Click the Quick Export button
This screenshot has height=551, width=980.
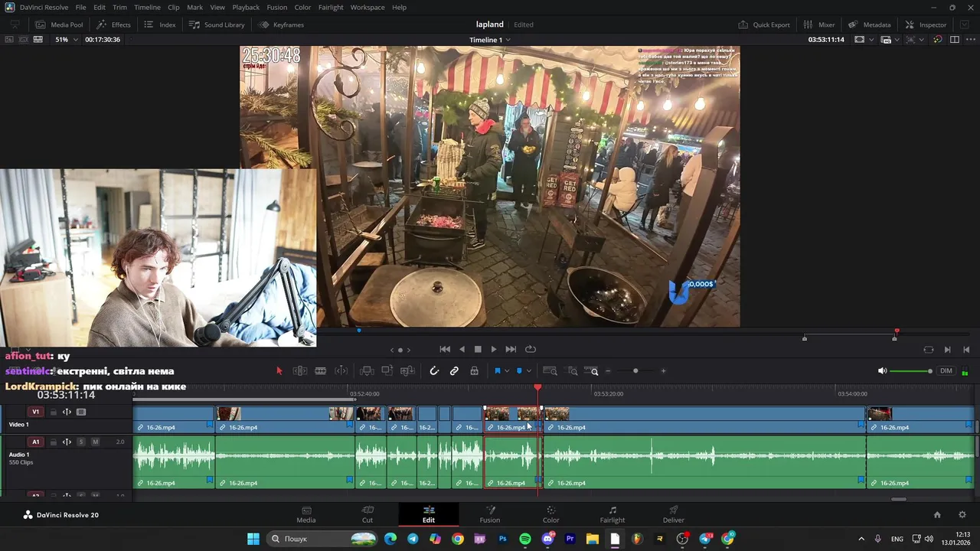click(x=764, y=24)
